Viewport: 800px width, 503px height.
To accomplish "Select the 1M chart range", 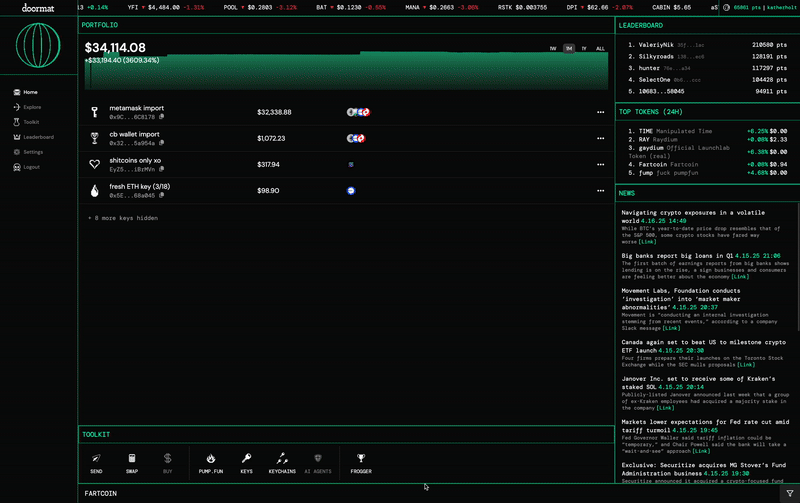I will point(569,48).
